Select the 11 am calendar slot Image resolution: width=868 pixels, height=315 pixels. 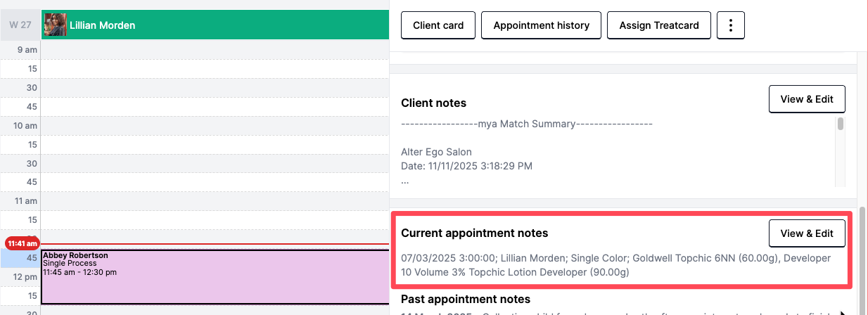[215, 200]
